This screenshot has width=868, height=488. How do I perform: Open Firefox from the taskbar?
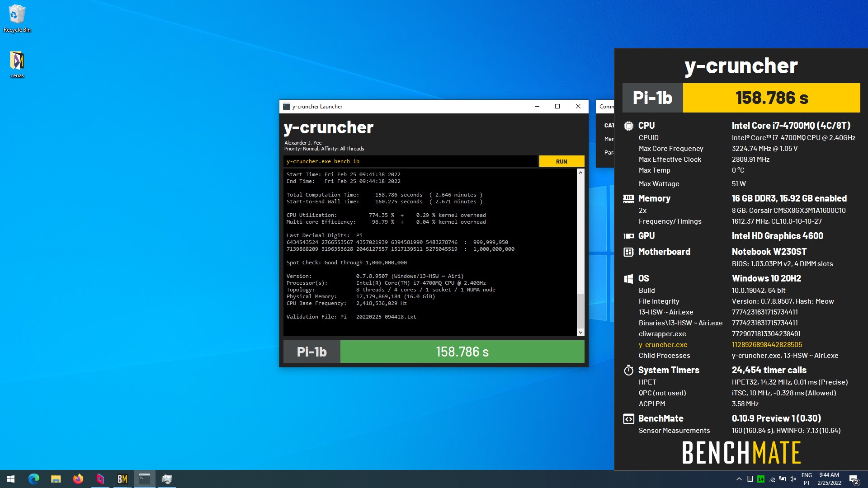[78, 479]
